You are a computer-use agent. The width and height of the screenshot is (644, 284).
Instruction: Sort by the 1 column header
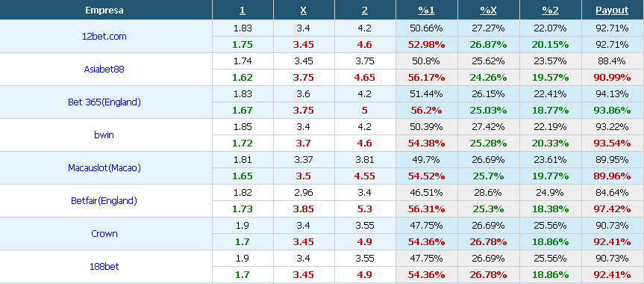(243, 10)
